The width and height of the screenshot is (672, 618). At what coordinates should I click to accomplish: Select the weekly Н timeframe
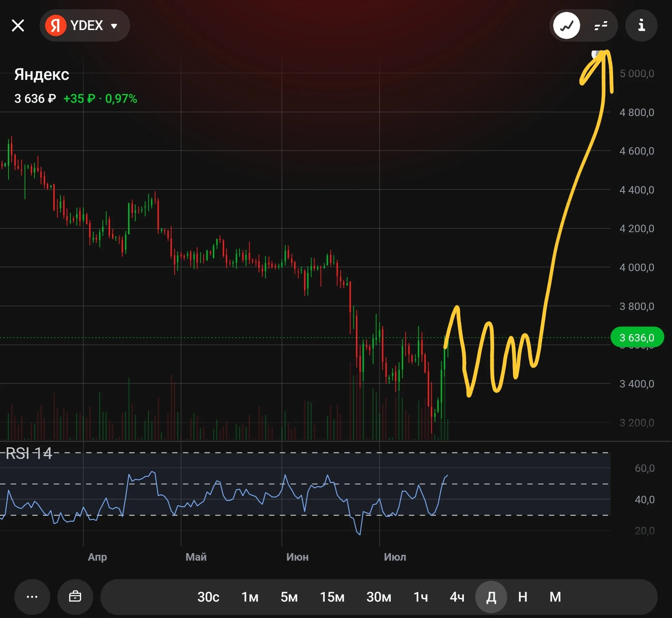(523, 597)
